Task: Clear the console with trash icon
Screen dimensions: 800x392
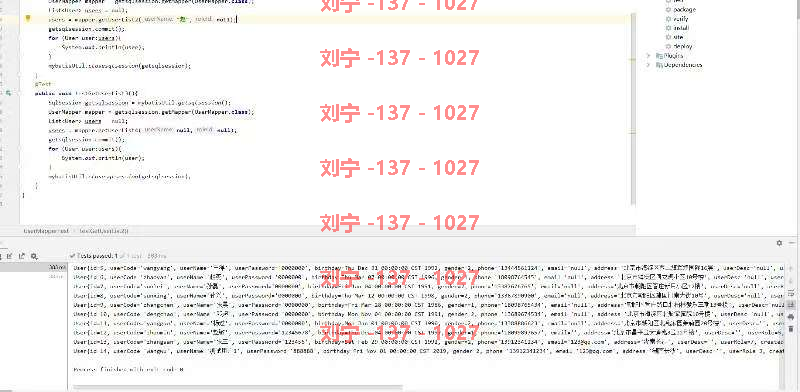Action: (791, 329)
